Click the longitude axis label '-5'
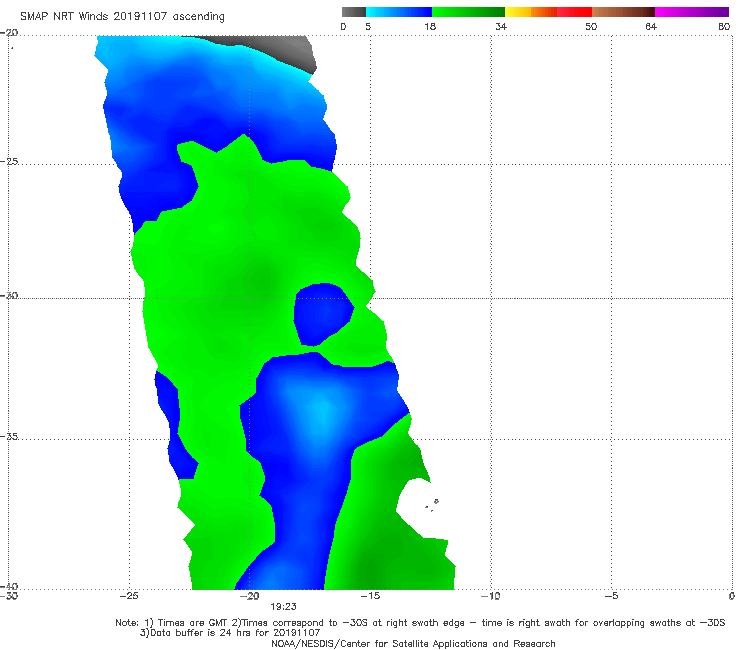 pyautogui.click(x=611, y=596)
